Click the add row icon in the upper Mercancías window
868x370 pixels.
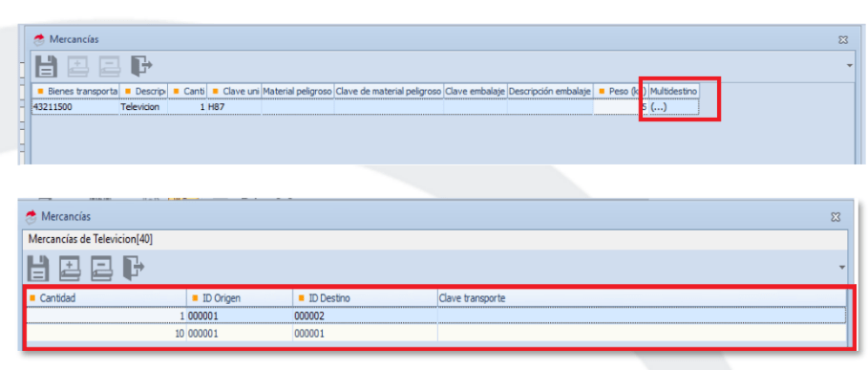click(x=78, y=67)
